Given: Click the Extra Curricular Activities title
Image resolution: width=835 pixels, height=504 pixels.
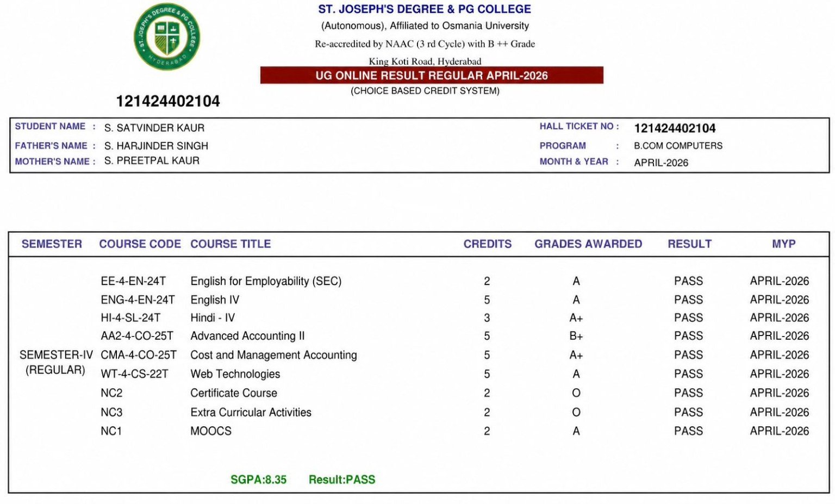Looking at the screenshot, I should pos(251,412).
